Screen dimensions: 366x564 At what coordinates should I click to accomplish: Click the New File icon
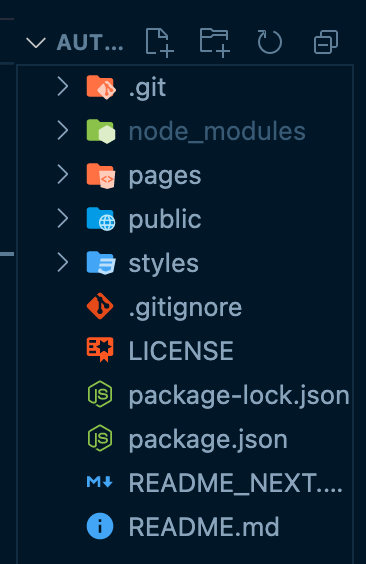[x=160, y=42]
